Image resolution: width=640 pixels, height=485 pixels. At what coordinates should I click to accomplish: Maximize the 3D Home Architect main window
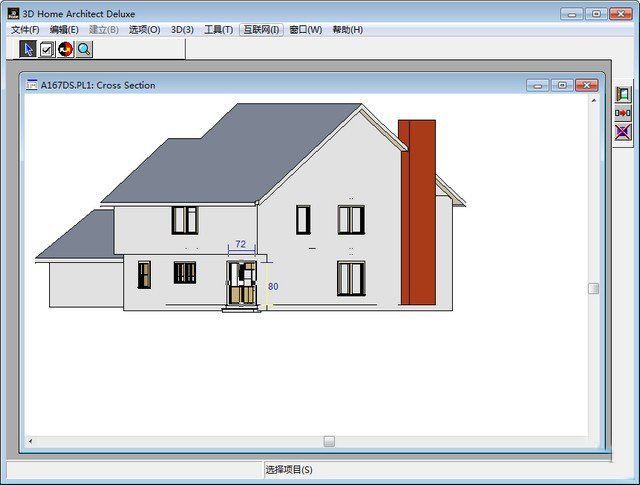point(596,14)
